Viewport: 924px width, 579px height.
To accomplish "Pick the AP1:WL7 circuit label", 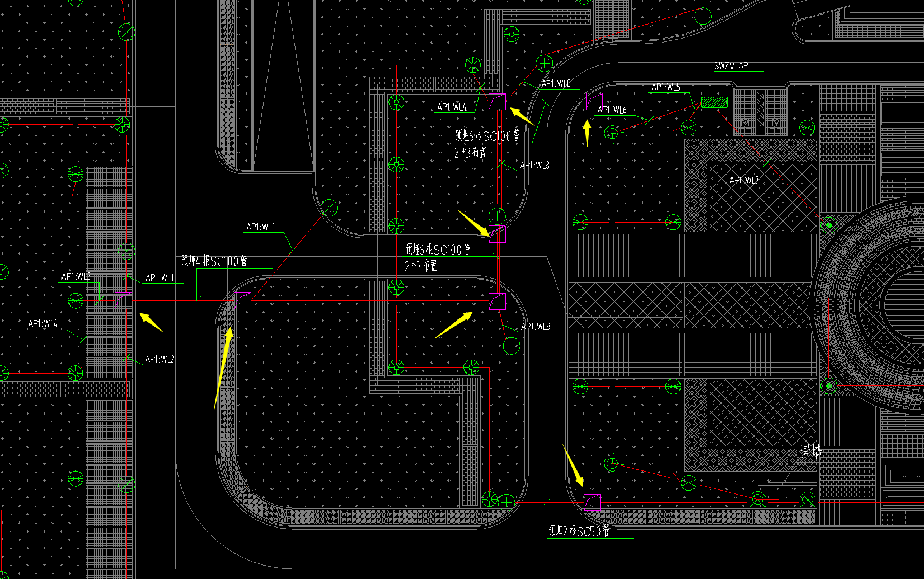I will click(x=744, y=180).
